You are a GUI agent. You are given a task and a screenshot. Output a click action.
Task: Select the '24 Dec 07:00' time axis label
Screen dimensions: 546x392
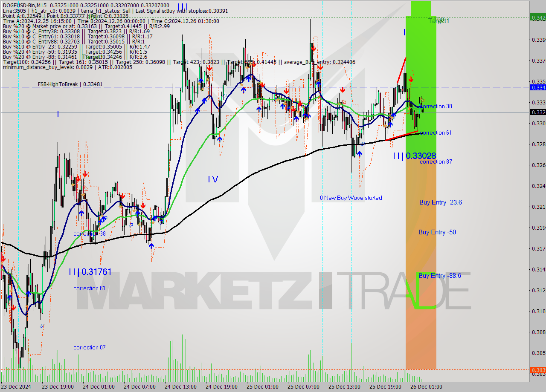(x=139, y=387)
